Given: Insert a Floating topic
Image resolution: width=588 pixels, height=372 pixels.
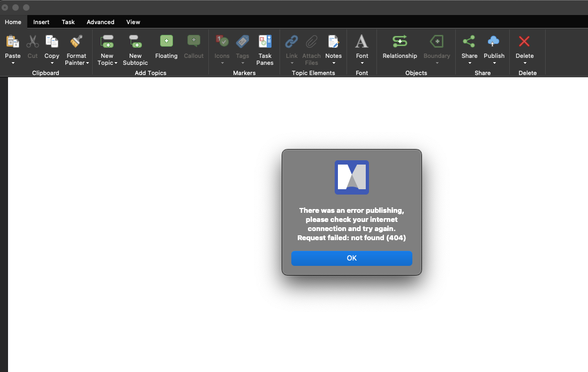Looking at the screenshot, I should pos(166,42).
